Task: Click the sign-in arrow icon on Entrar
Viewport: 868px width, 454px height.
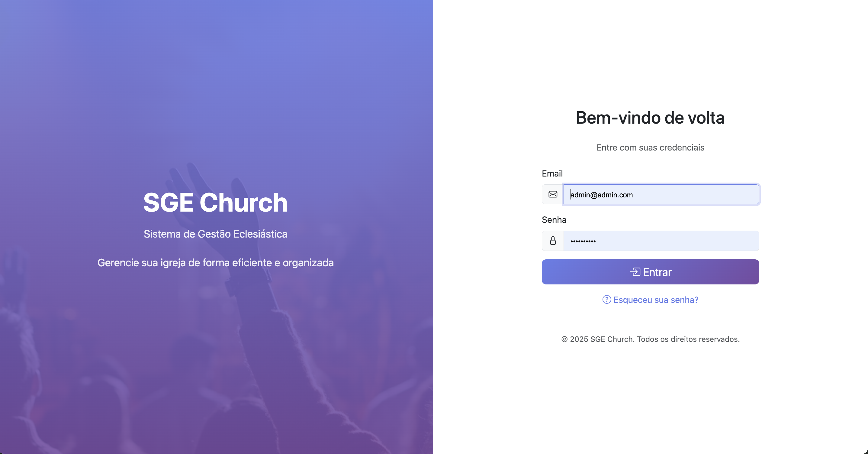Action: [x=635, y=272]
